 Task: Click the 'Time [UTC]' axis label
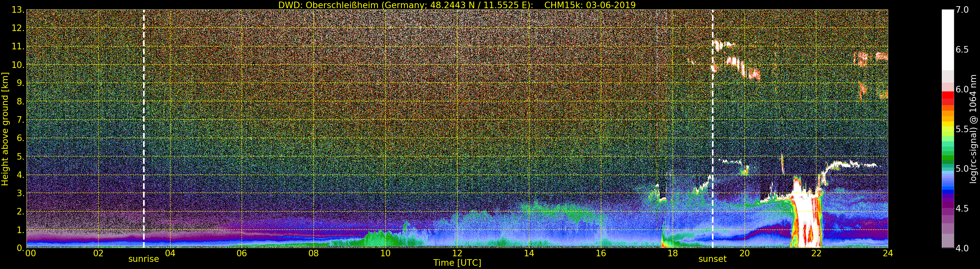tap(457, 263)
